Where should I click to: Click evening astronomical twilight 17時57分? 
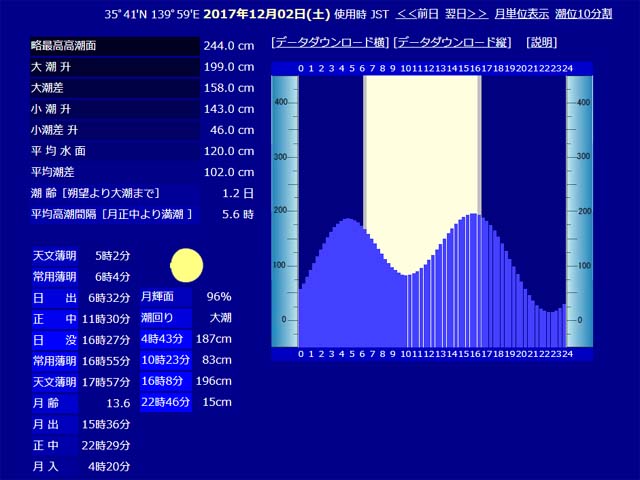point(106,382)
